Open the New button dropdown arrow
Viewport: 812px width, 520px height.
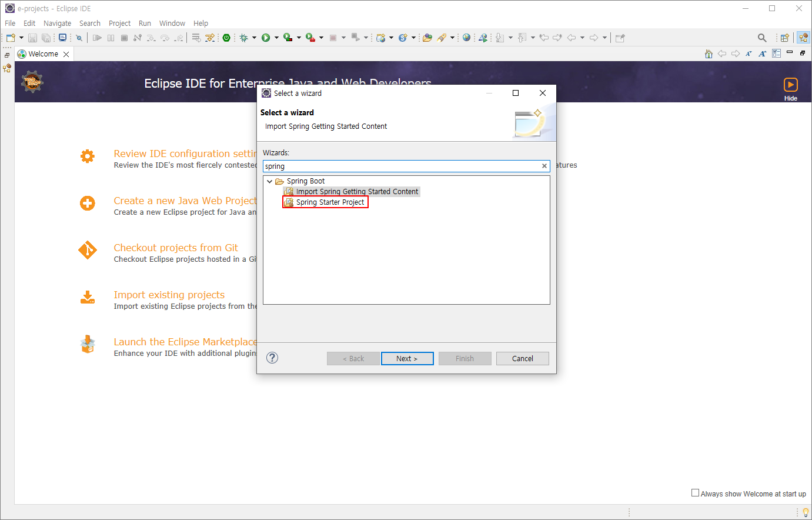point(22,38)
